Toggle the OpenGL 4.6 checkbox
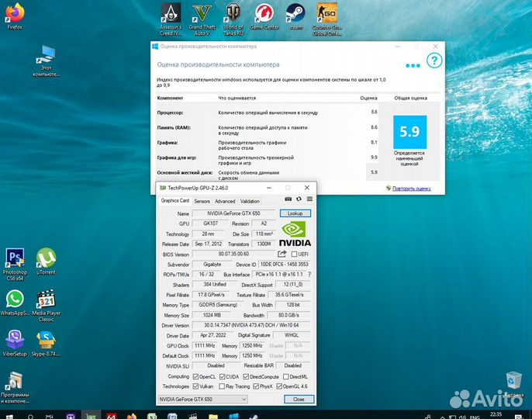 [x=279, y=386]
